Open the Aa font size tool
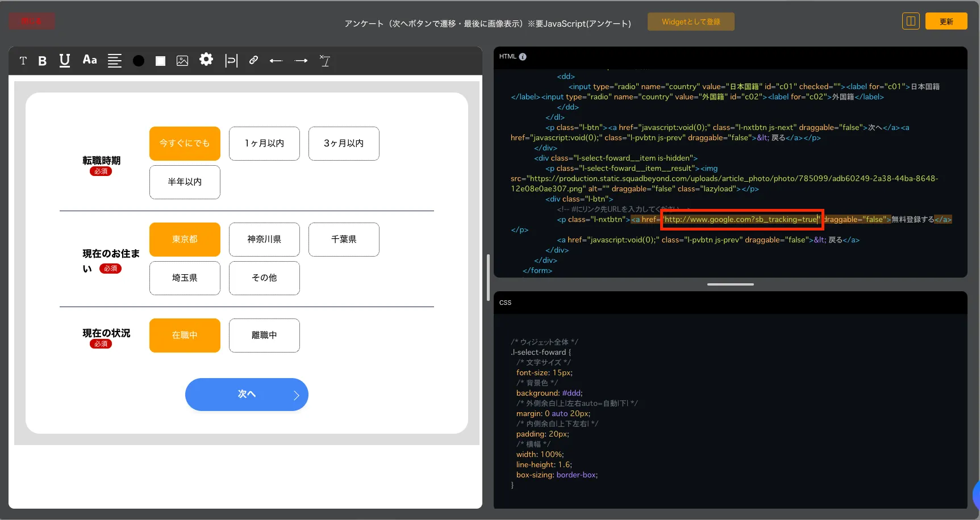 90,60
